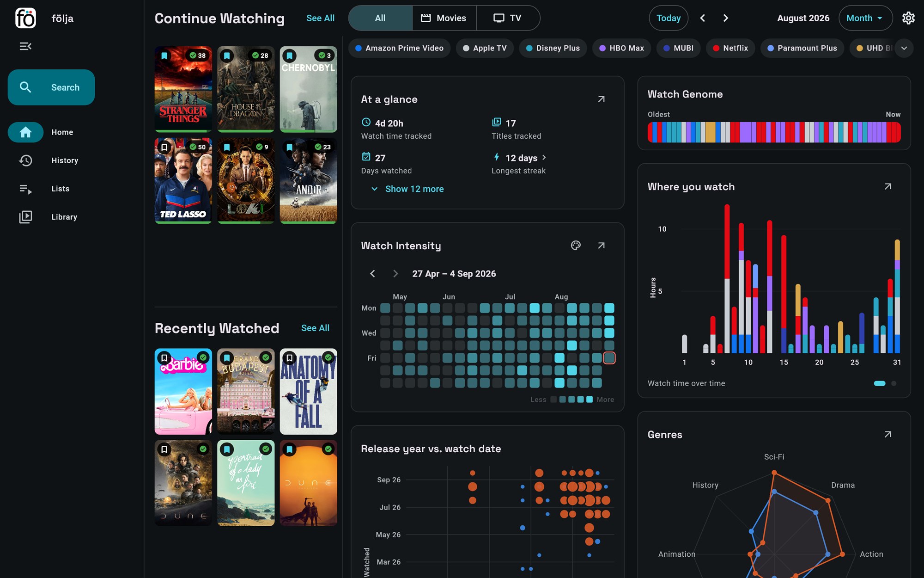Open the Dune Part Two poster thumbnail
This screenshot has height=578, width=924.
pyautogui.click(x=308, y=483)
